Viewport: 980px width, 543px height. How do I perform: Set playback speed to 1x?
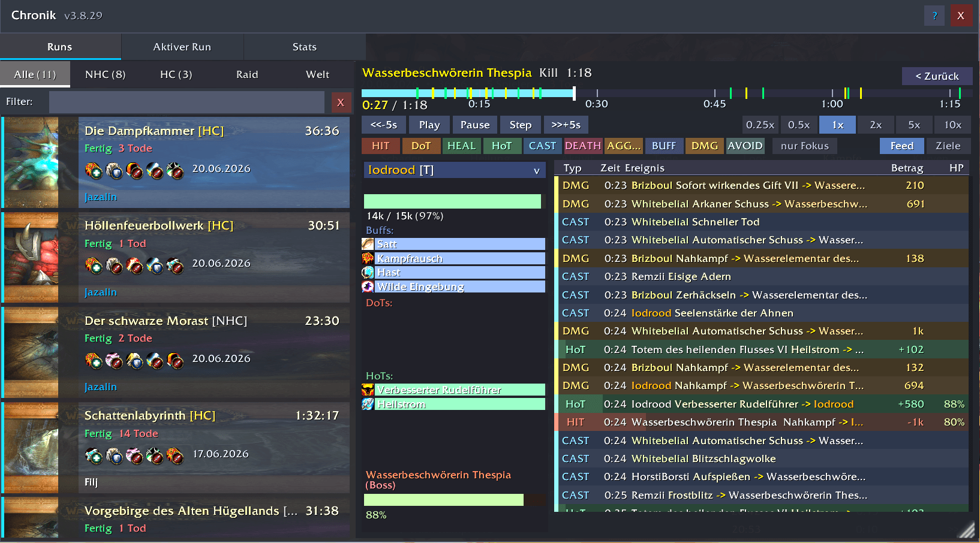coord(837,125)
